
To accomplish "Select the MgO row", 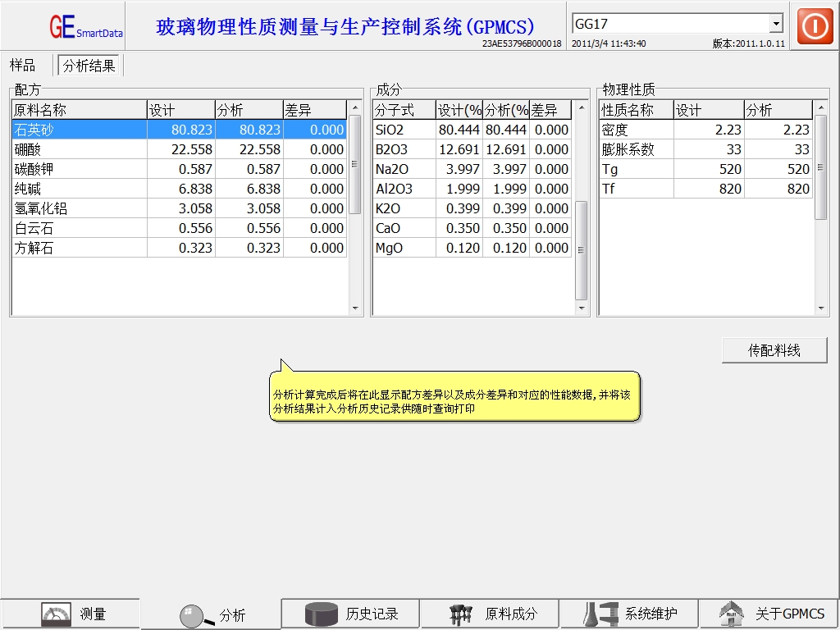I will tap(472, 248).
